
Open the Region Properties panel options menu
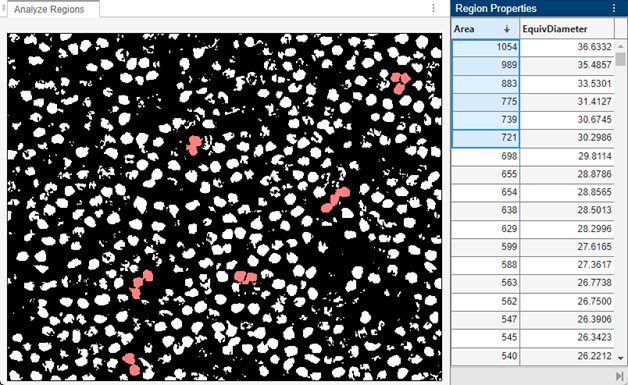pos(614,8)
